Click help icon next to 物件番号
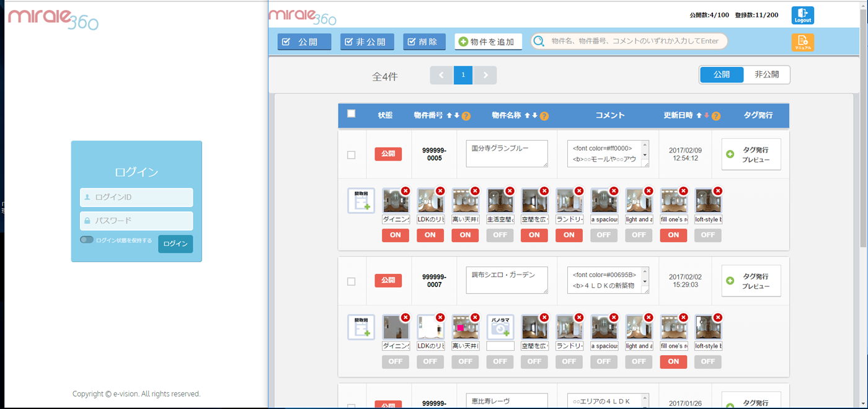 [466, 116]
